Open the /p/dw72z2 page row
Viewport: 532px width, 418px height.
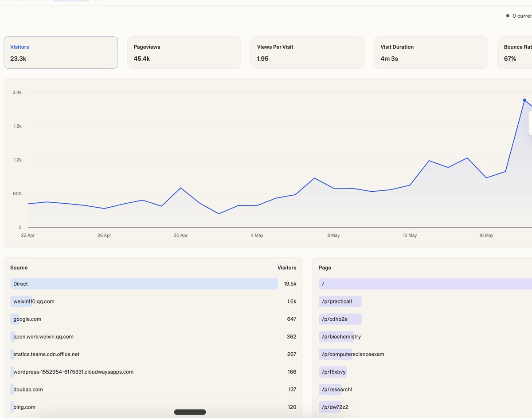click(425, 407)
